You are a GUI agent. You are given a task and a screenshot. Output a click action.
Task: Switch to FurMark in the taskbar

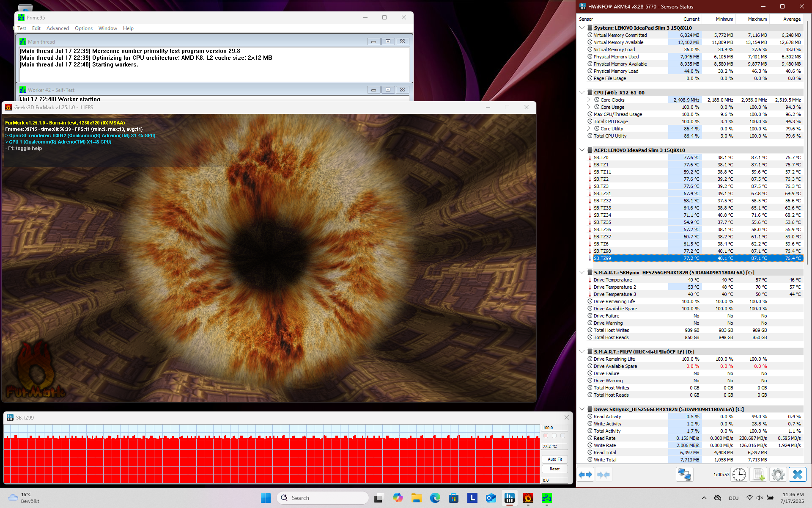point(528,498)
